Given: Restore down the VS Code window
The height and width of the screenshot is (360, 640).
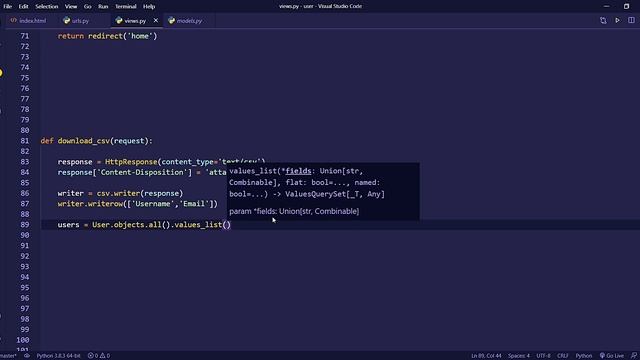Looking at the screenshot, I should (626, 7).
